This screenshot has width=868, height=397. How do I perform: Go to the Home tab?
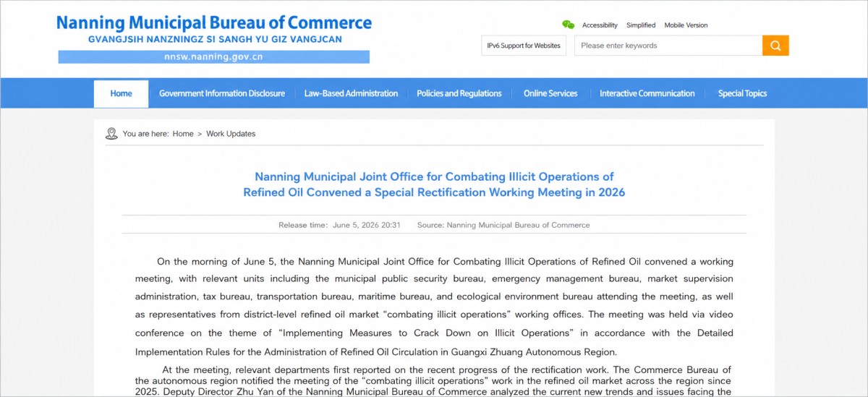pos(121,93)
